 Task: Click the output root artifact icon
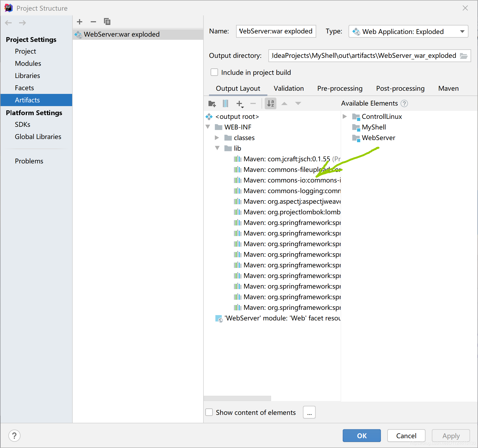(x=209, y=116)
